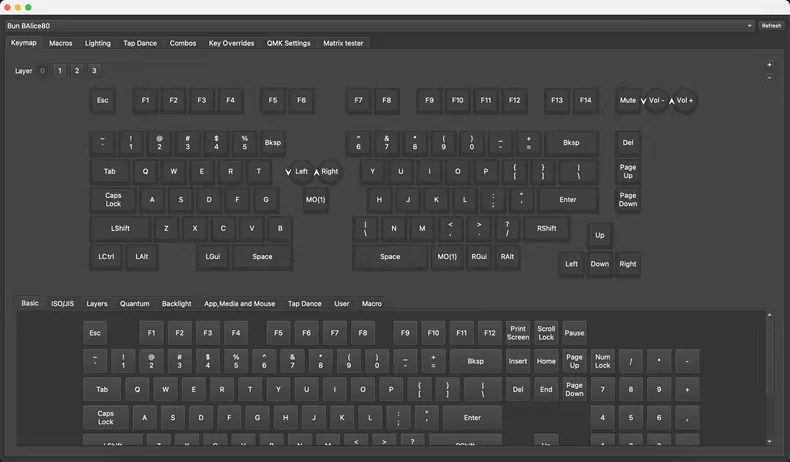
Task: Select the RShift key in the keymap
Action: tap(546, 228)
